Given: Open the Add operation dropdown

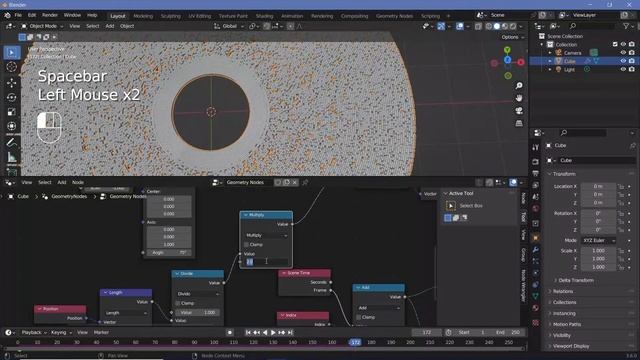Looking at the screenshot, I should click(x=379, y=308).
